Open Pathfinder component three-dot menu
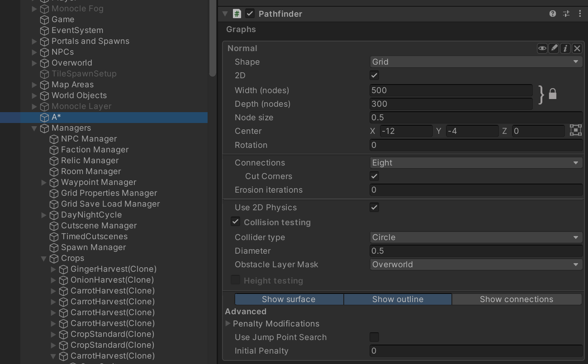This screenshot has width=588, height=364. point(580,14)
